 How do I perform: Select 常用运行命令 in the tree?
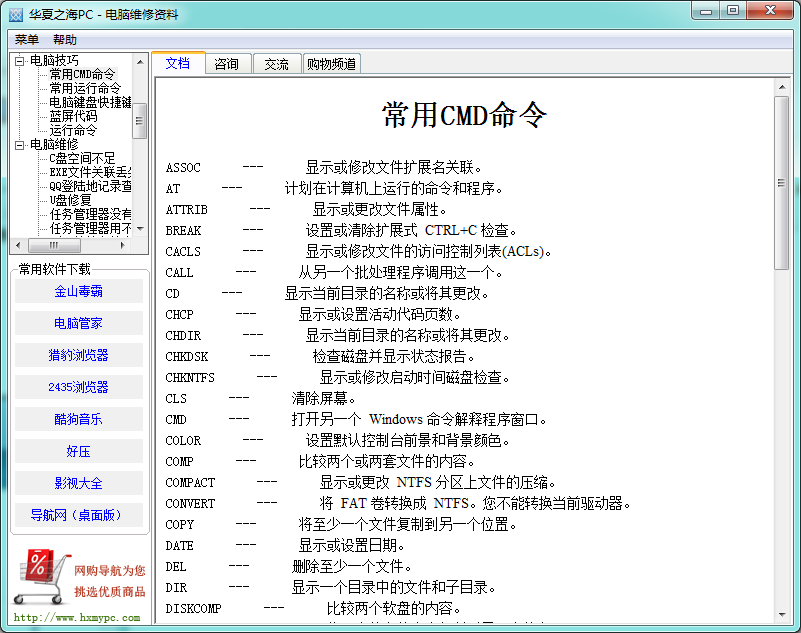click(85, 88)
